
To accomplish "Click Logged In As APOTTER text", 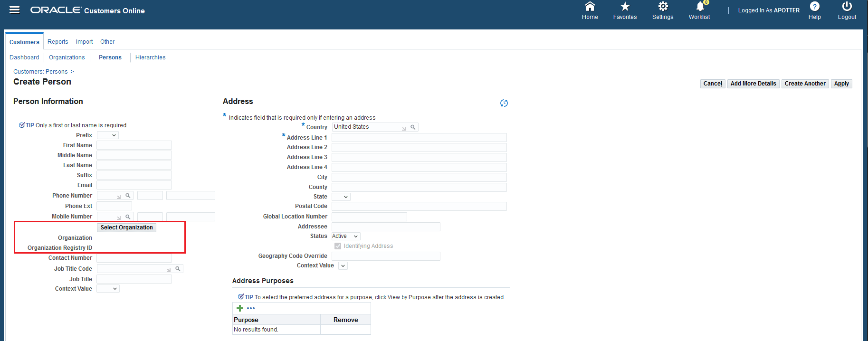I will click(x=769, y=10).
